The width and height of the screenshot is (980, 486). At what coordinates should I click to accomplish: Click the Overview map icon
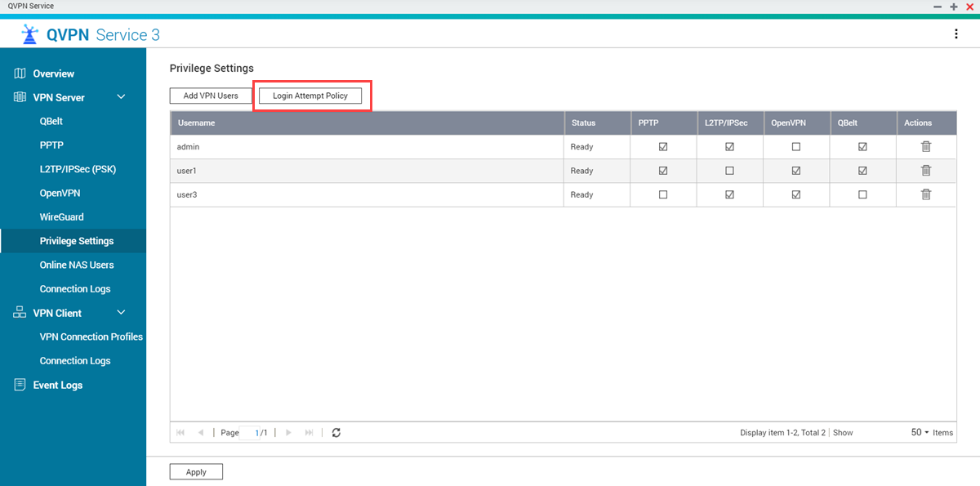[x=20, y=74]
